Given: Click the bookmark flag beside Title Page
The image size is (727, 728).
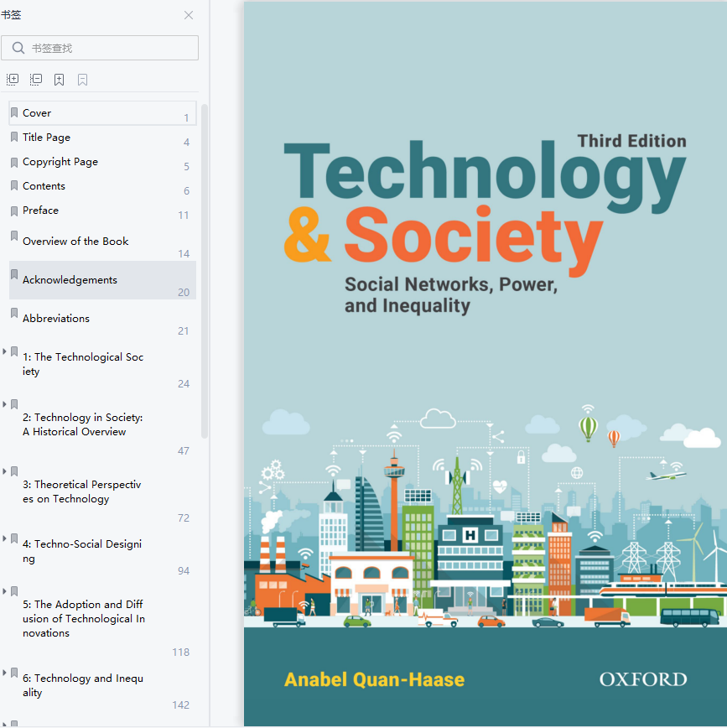Looking at the screenshot, I should [14, 137].
